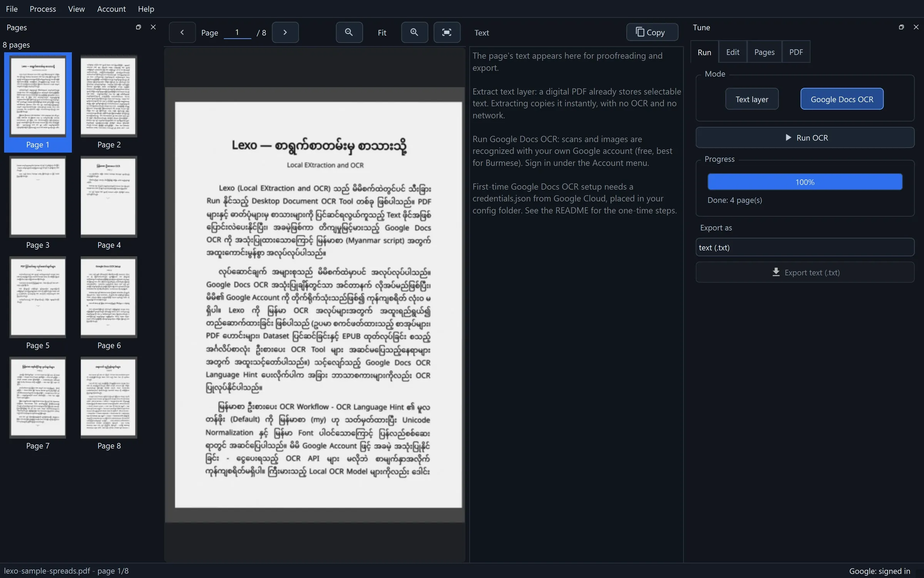This screenshot has width=924, height=578.
Task: Click the 100% progress bar
Action: (x=805, y=182)
